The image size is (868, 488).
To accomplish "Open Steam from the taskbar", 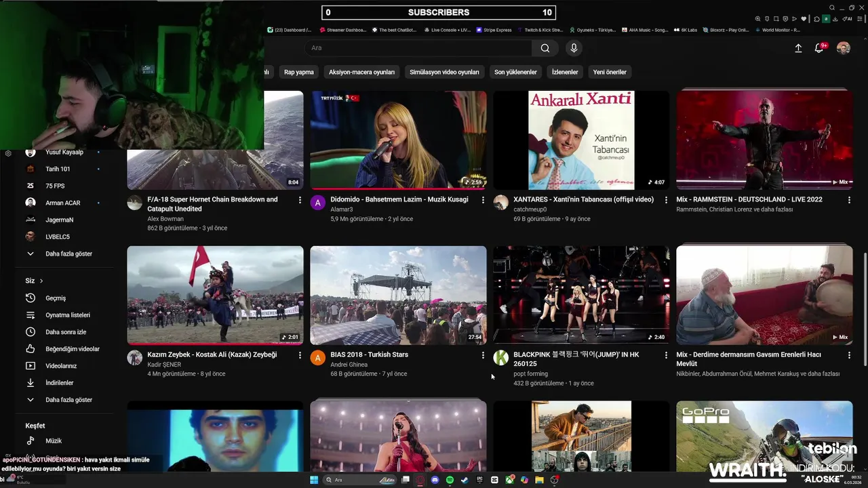I will tap(465, 480).
